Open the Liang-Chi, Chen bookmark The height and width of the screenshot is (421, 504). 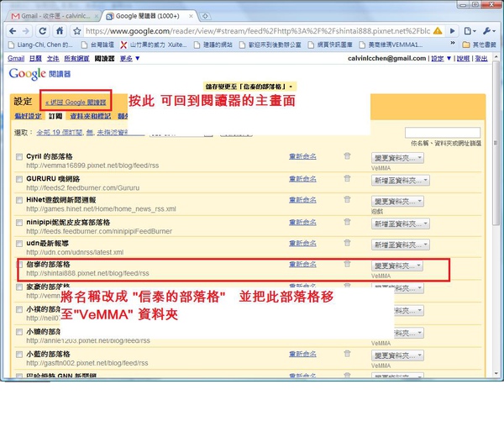click(x=40, y=45)
